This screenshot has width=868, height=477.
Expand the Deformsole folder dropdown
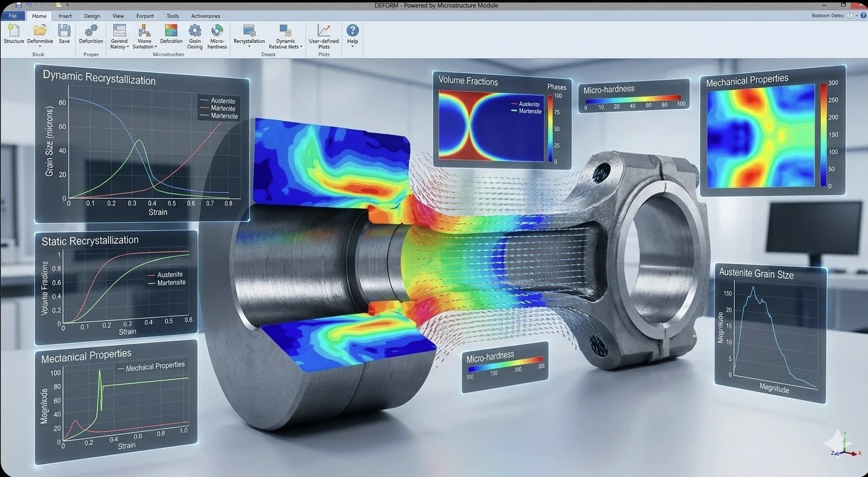pos(40,46)
